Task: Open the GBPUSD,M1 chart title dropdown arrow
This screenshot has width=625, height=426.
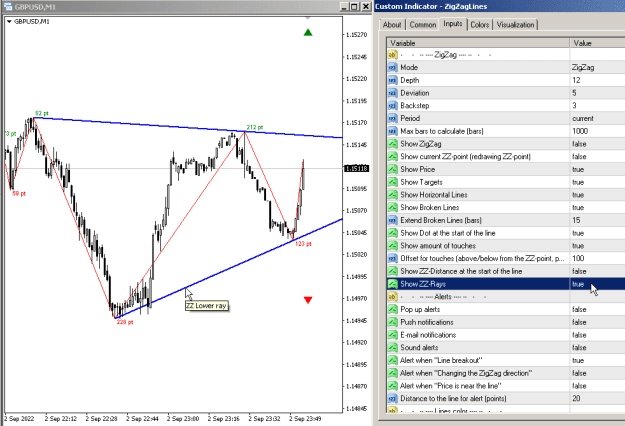Action: [x=9, y=22]
